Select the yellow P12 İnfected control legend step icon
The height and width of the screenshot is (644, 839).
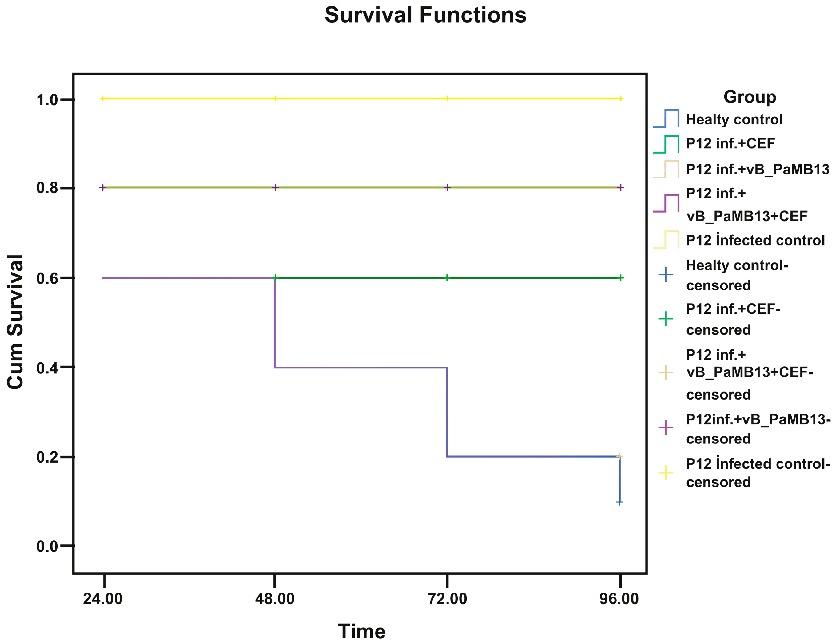666,240
